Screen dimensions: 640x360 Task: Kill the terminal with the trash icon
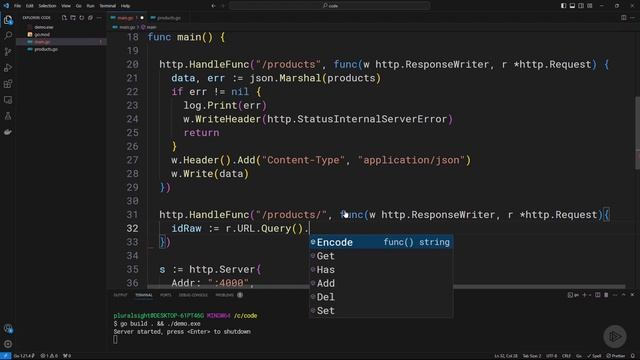pos(606,295)
